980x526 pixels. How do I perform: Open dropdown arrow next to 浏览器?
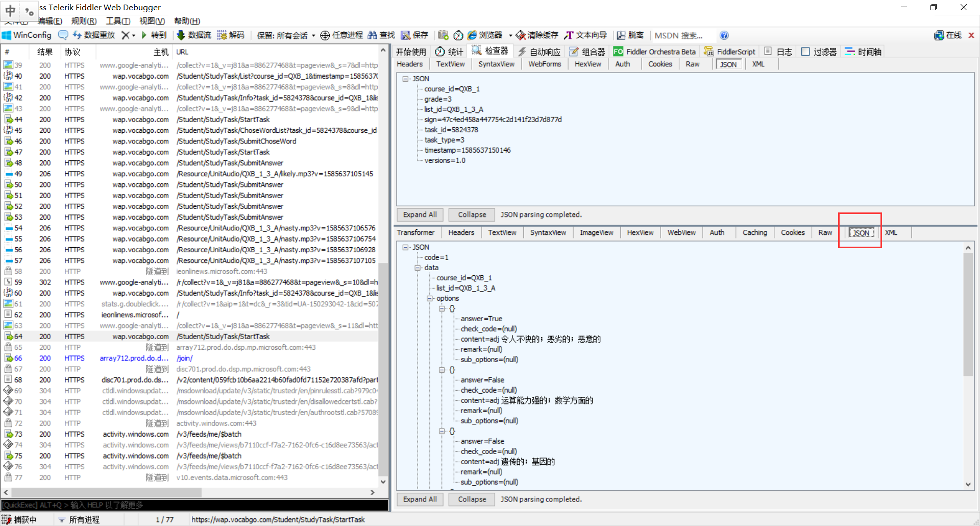[510, 35]
